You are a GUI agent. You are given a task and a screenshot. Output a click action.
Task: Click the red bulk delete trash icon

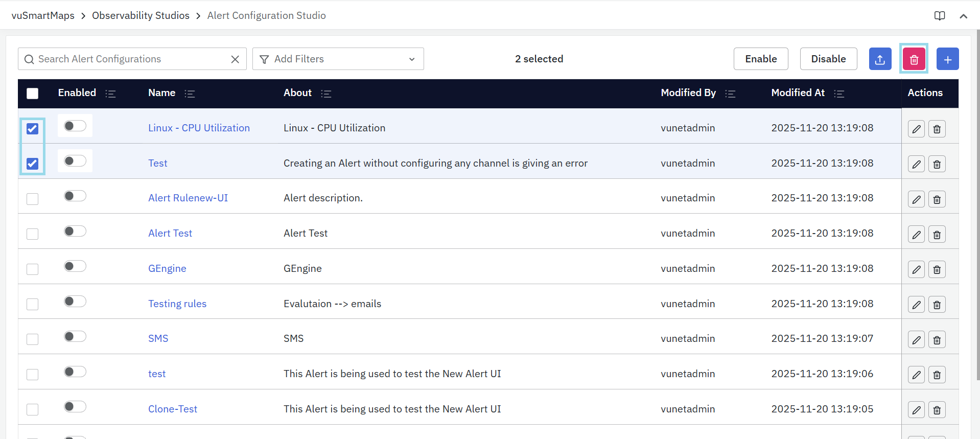tap(914, 59)
